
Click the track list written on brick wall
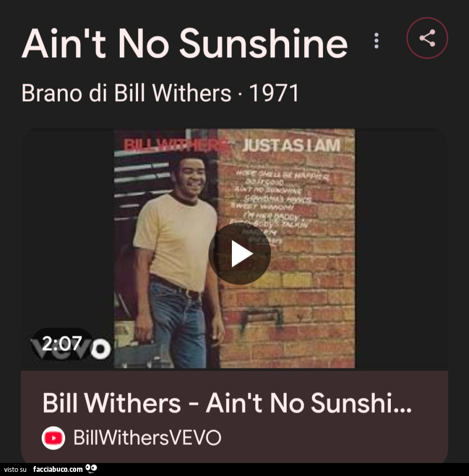(x=279, y=207)
